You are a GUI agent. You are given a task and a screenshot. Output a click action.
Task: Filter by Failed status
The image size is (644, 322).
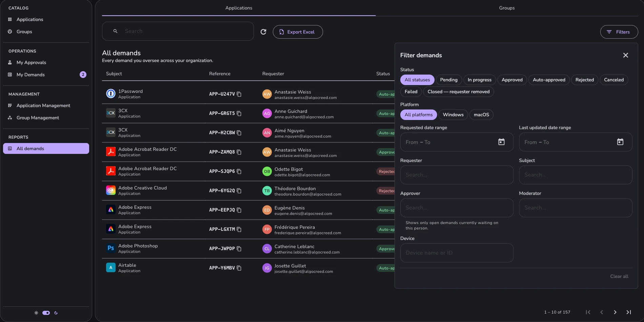[x=411, y=92]
